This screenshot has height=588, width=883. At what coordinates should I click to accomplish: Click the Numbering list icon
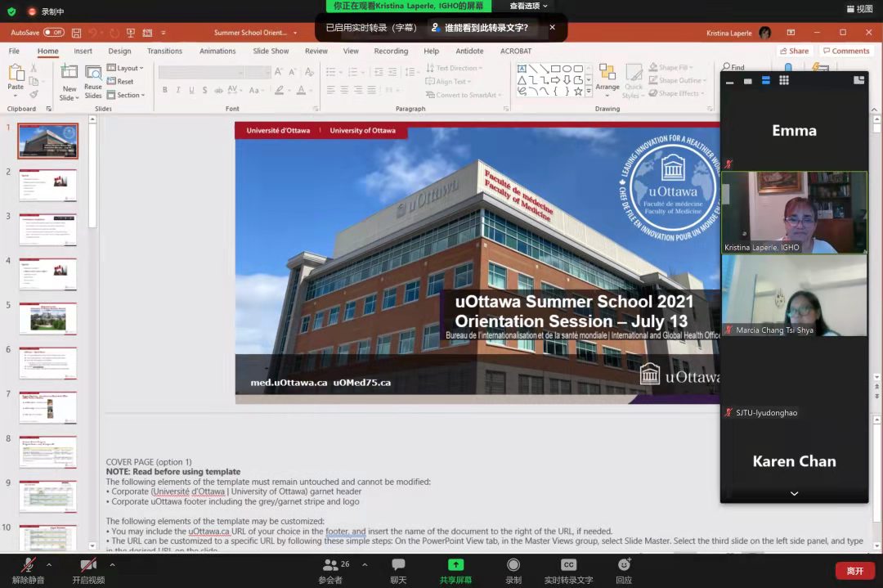point(354,71)
